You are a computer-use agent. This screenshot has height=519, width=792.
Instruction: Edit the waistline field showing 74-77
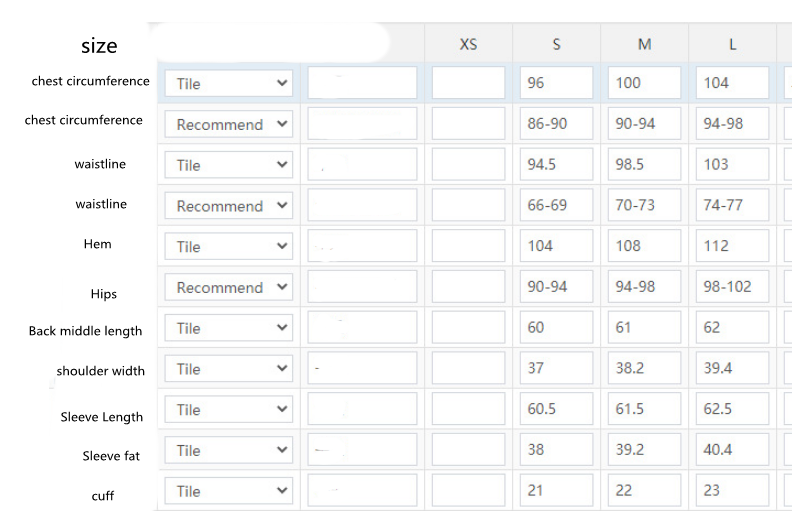click(732, 205)
